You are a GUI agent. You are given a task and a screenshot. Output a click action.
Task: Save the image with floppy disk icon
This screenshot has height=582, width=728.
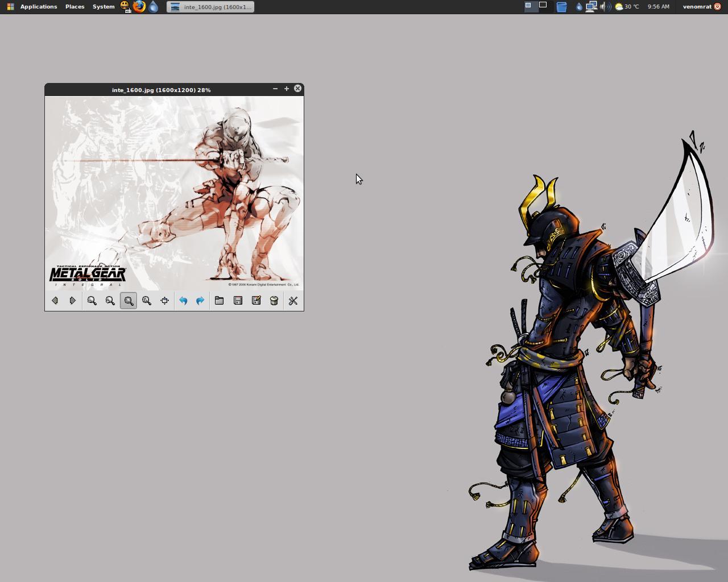238,301
